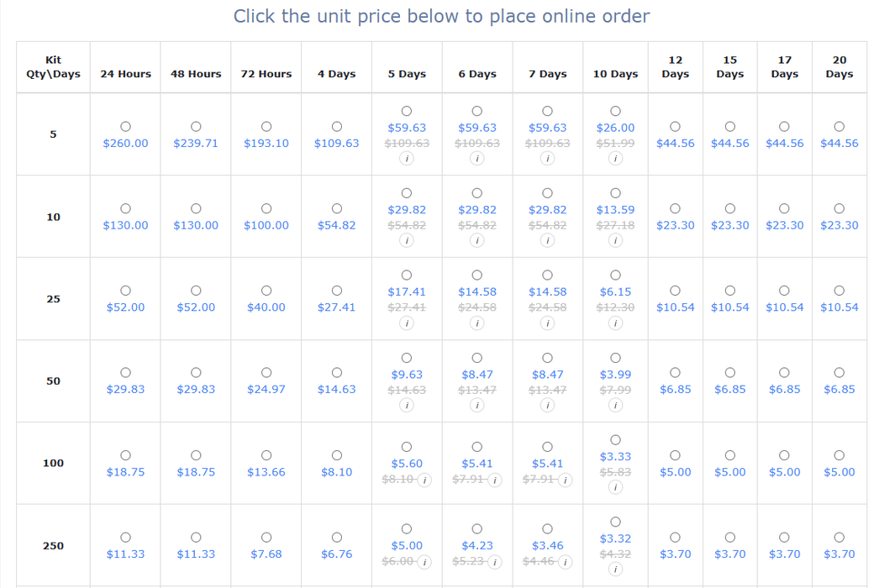Click the $6.76 unit price link
The width and height of the screenshot is (879, 588).
tap(336, 554)
